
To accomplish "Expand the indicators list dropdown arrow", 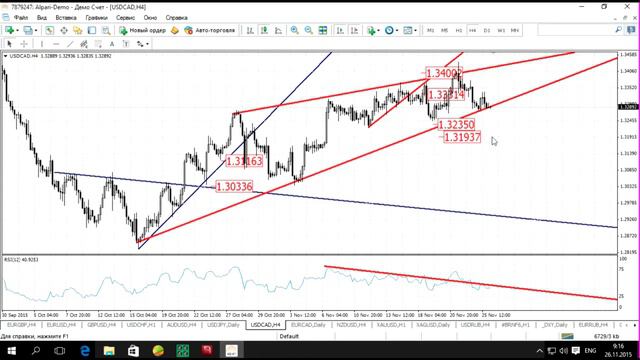I will pyautogui.click(x=378, y=31).
